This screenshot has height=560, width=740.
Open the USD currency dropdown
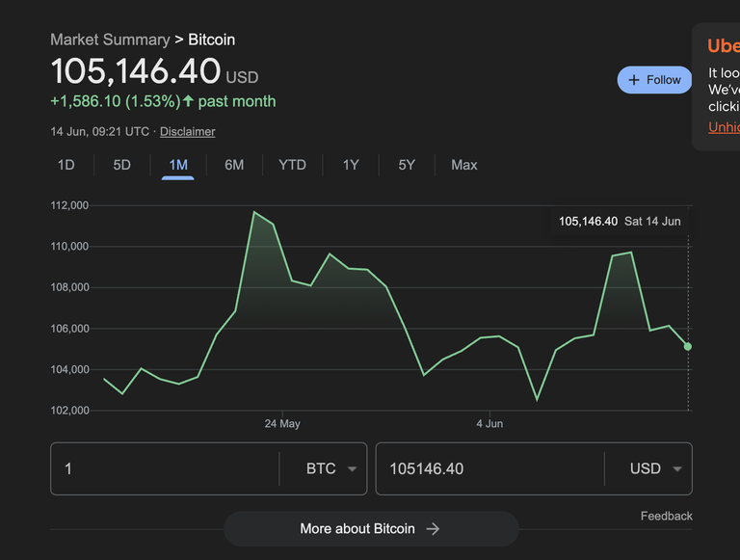(655, 468)
